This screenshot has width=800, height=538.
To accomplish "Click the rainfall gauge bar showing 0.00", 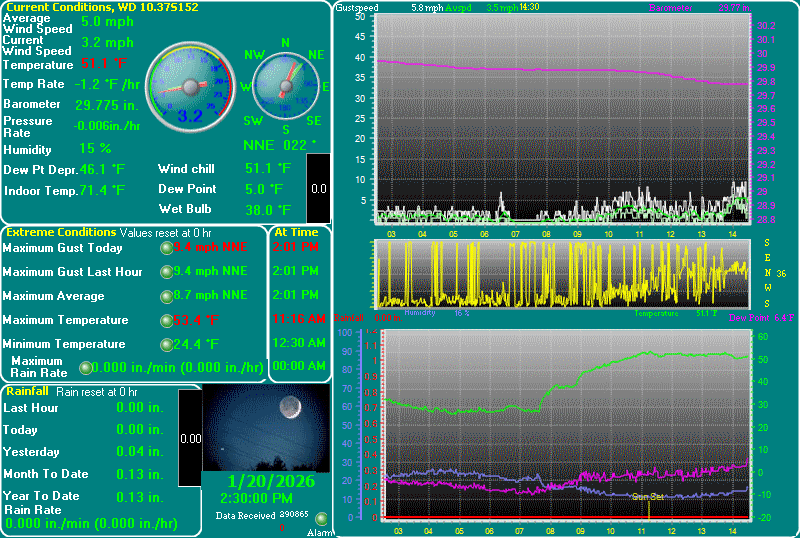I will click(x=190, y=437).
